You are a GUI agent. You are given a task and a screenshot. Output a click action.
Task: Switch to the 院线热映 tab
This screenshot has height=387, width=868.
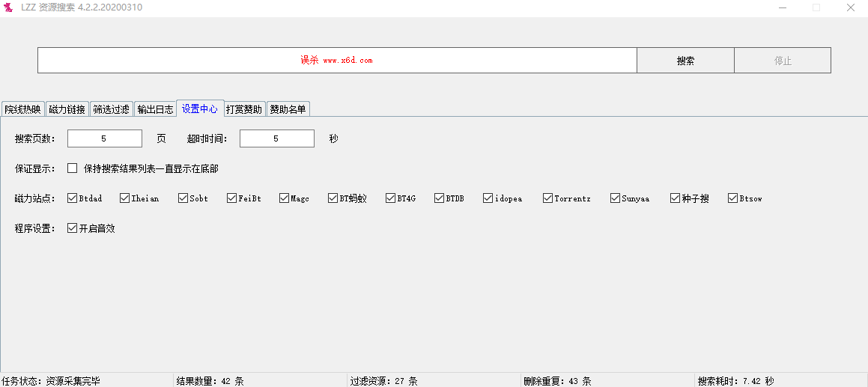[x=22, y=109]
